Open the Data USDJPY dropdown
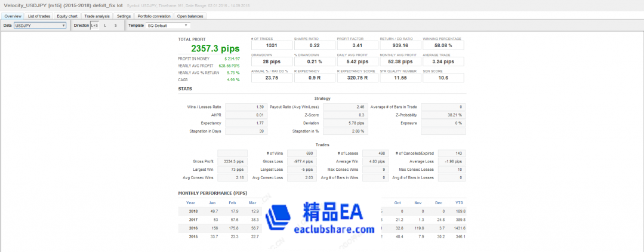The width and height of the screenshot is (644, 252). pyautogui.click(x=40, y=26)
